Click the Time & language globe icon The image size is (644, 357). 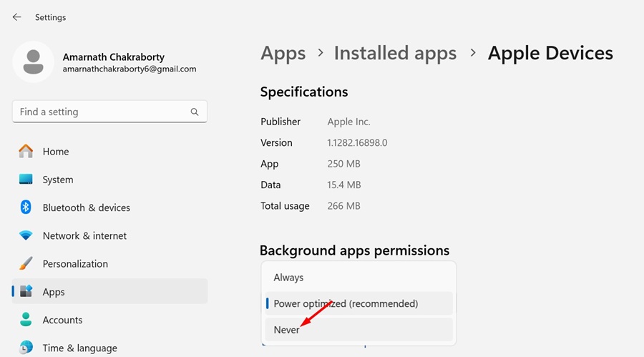26,348
